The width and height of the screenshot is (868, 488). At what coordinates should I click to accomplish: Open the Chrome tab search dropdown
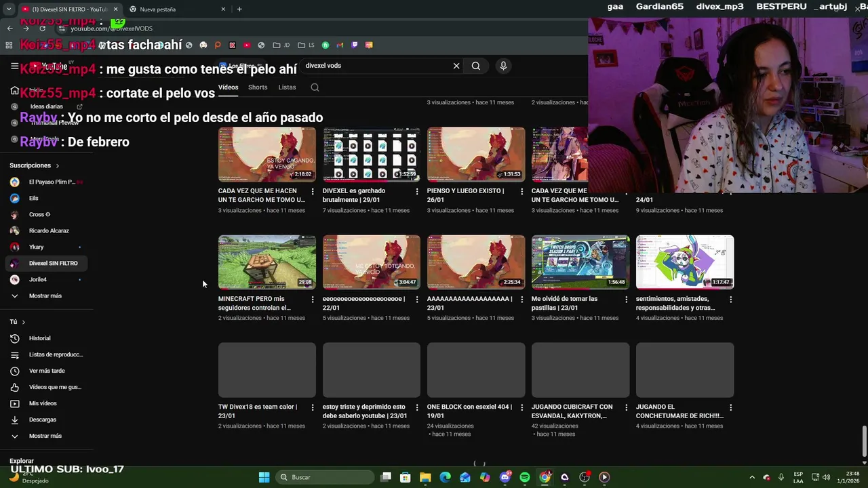click(8, 9)
